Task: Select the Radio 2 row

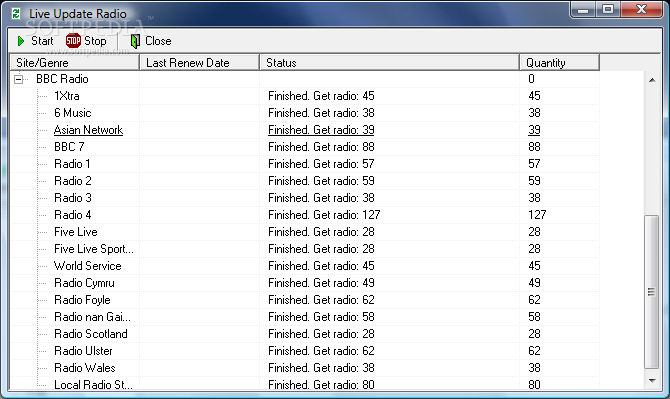Action: [305, 181]
